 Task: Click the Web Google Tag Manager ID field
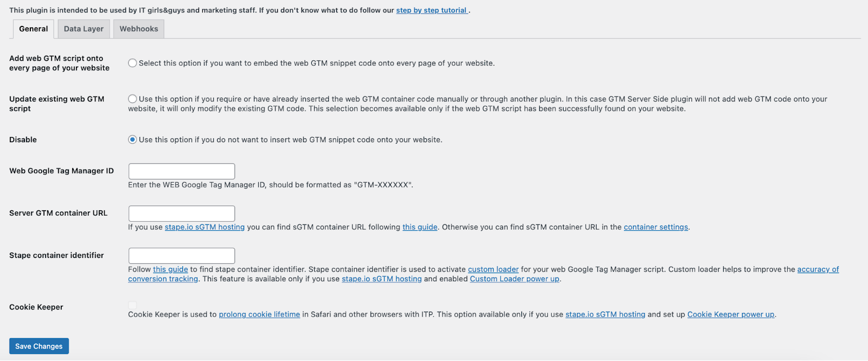click(181, 171)
